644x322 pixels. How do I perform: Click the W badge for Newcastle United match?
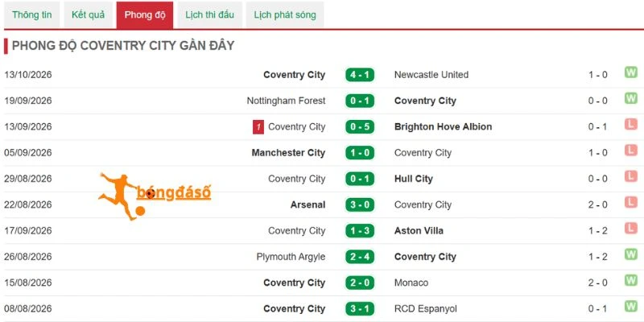click(x=631, y=72)
